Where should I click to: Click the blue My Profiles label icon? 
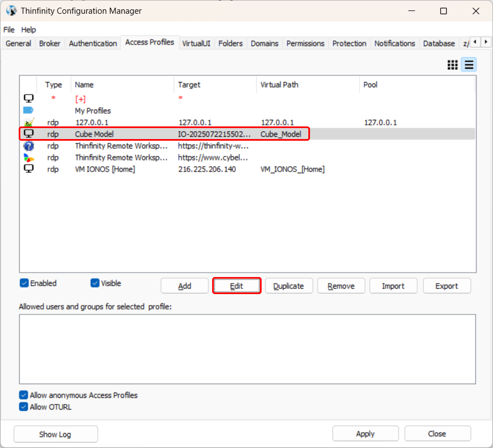(28, 110)
